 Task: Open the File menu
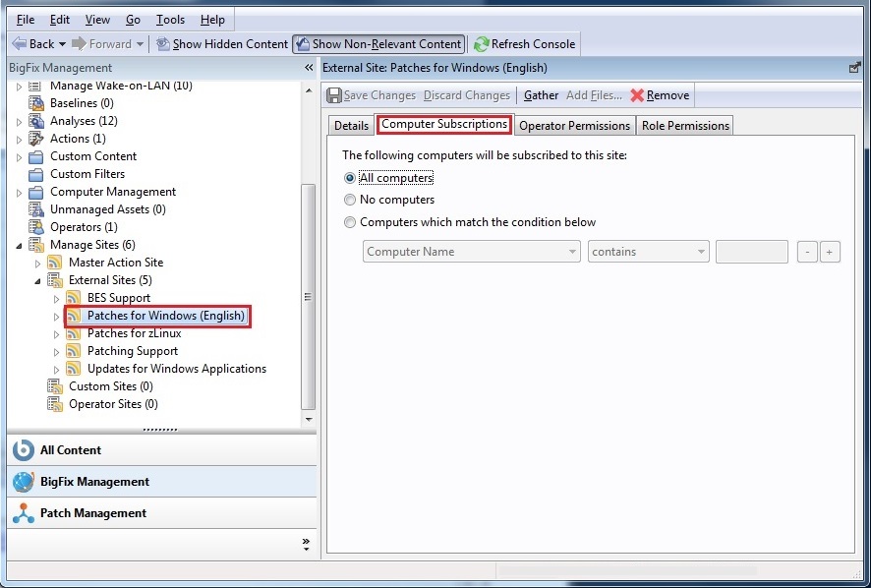pos(26,20)
